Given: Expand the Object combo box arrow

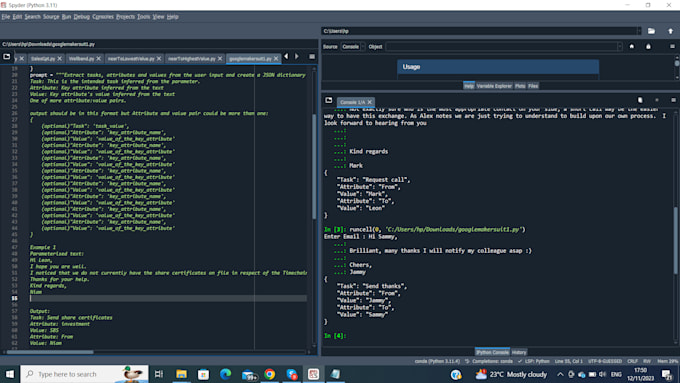Looking at the screenshot, I should [620, 47].
